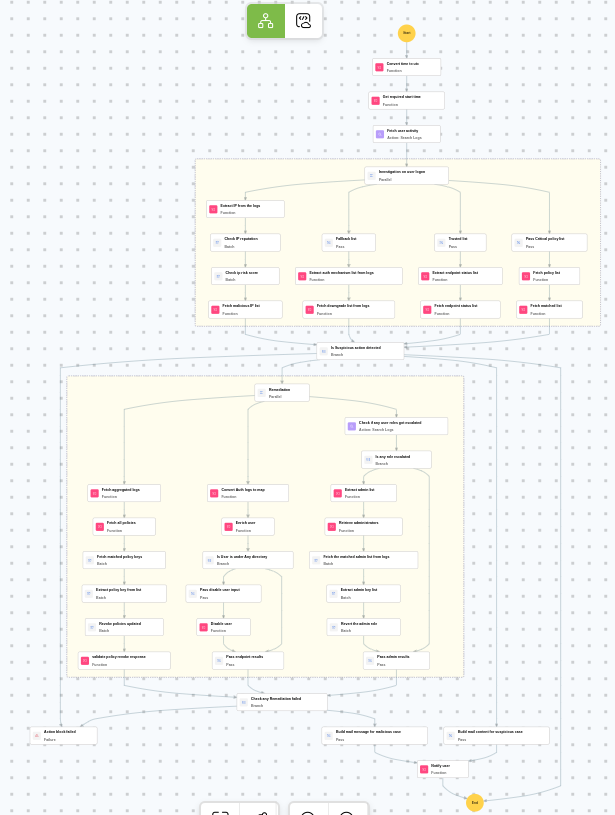
Task: Click the Convert time to utc function icon
Action: pyautogui.click(x=380, y=67)
